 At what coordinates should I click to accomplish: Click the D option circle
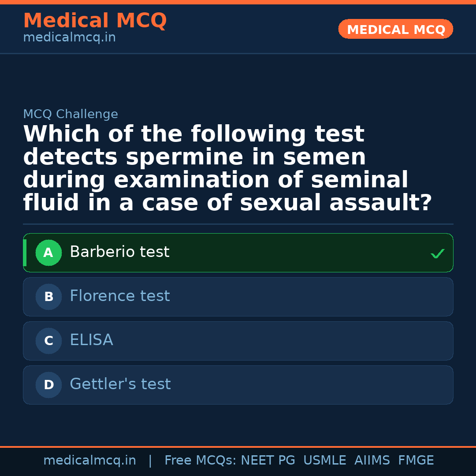click(48, 385)
